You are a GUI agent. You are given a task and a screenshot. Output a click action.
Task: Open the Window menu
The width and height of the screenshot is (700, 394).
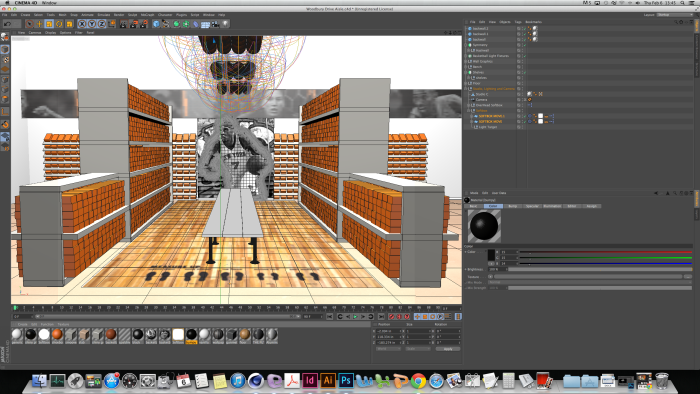209,15
